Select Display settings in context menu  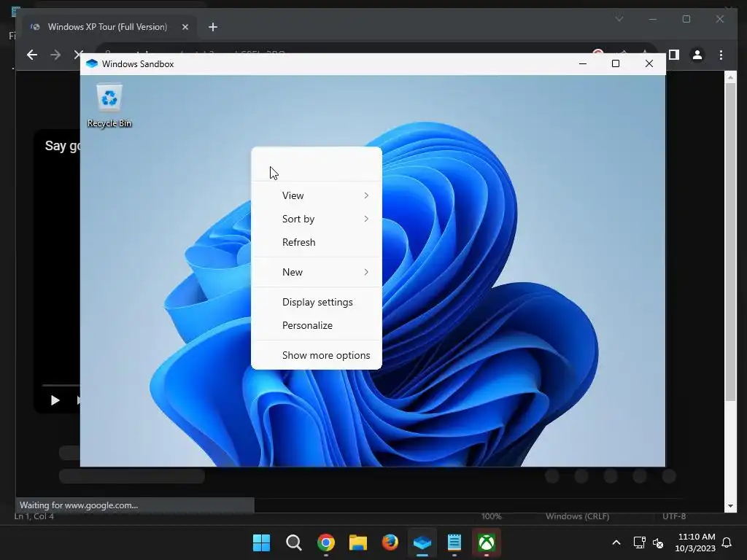point(317,303)
